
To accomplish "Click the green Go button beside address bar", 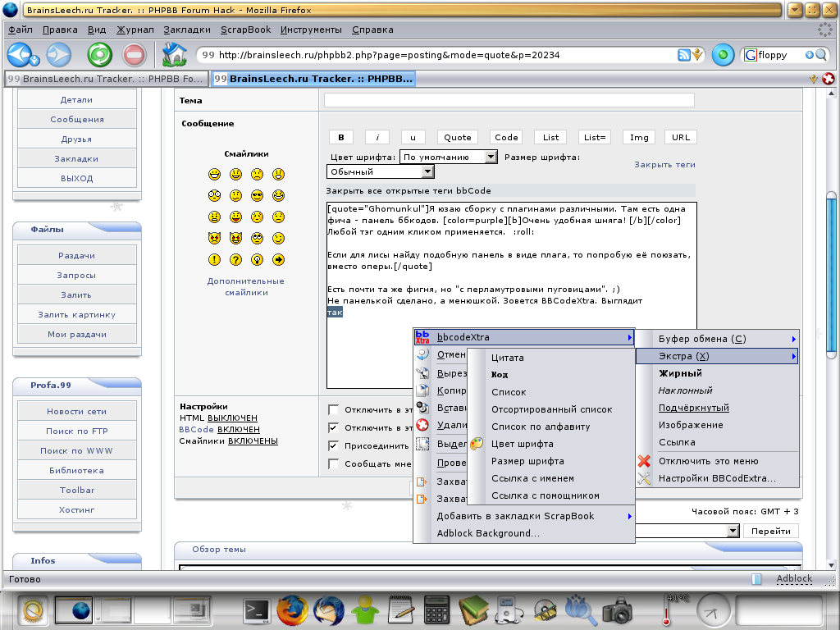I will 723,55.
